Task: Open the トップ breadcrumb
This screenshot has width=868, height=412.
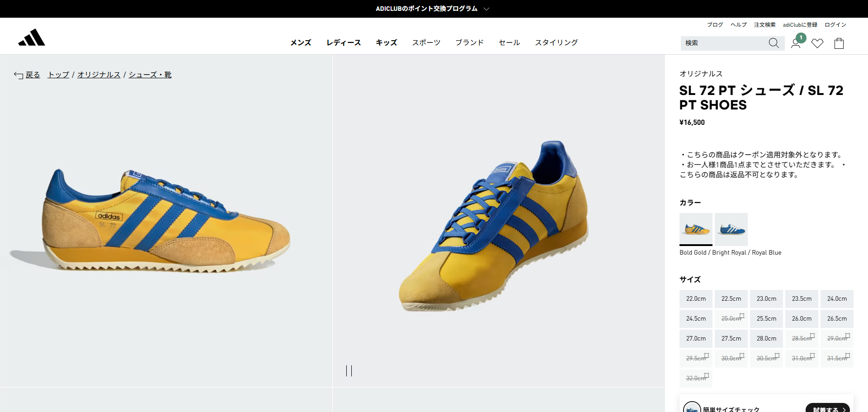Action: tap(59, 75)
